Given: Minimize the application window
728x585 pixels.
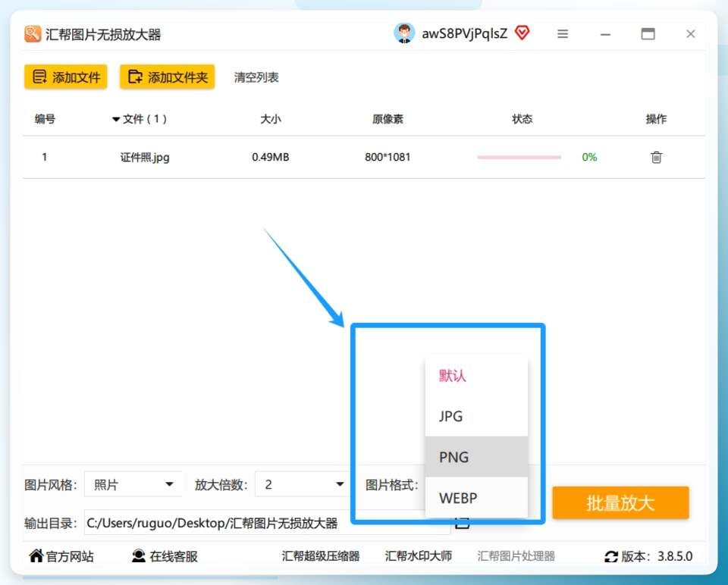Looking at the screenshot, I should [605, 34].
